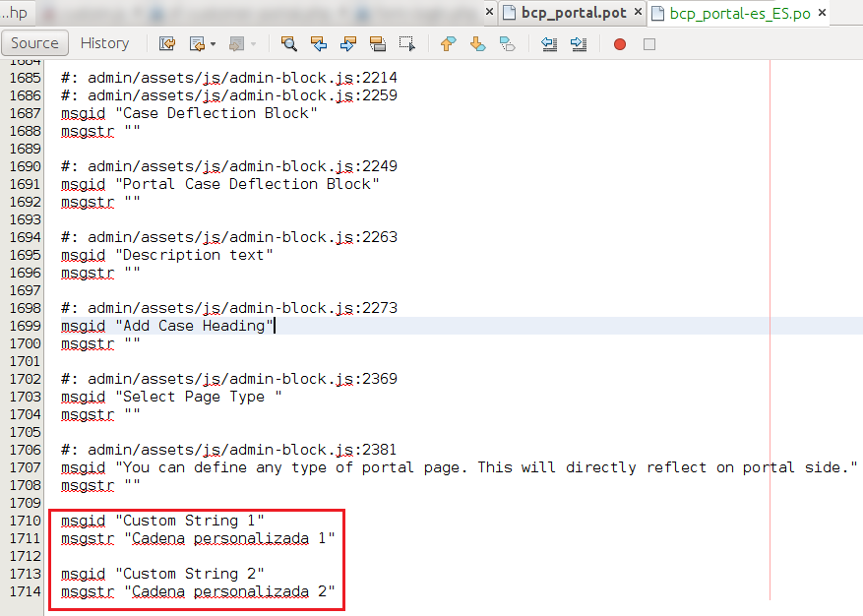Open the Forward history dropdown arrow
Screen dimensions: 863x616
253,43
